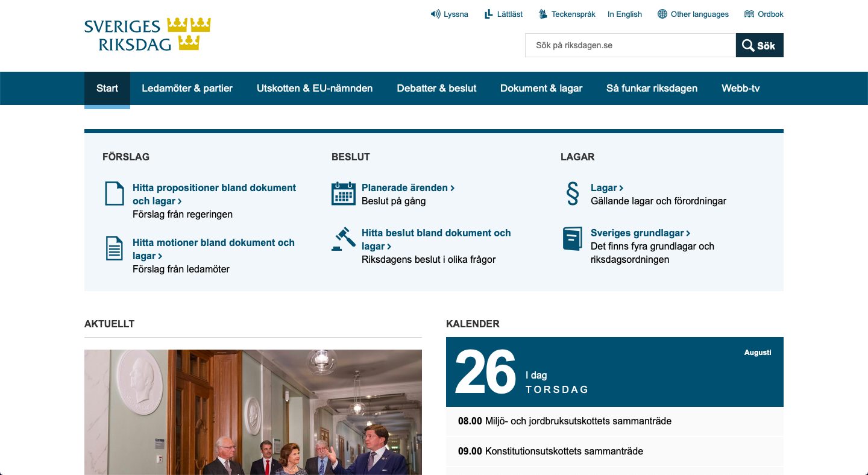Click the Teckenspråk hand icon

tap(542, 14)
